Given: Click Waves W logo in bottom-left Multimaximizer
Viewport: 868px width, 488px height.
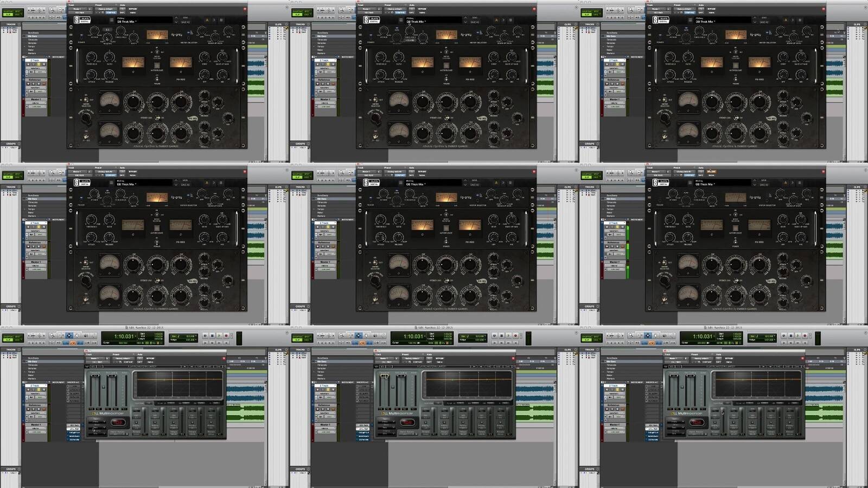Looking at the screenshot, I should point(87,366).
